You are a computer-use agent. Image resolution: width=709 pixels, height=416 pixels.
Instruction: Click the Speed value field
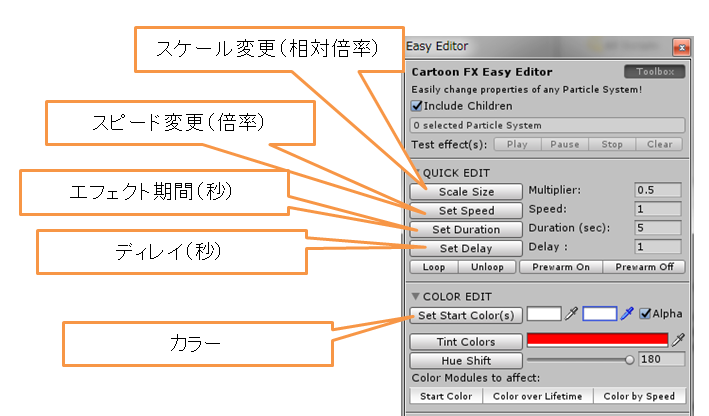coord(658,209)
